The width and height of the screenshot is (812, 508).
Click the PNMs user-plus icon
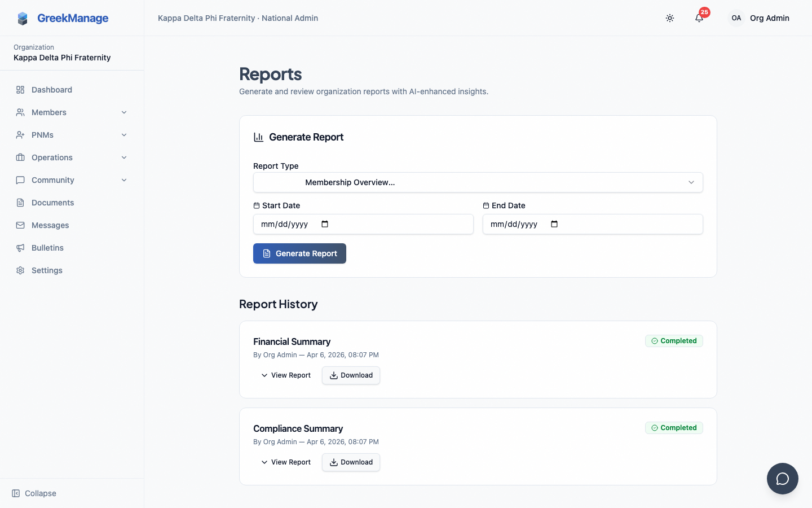pos(20,135)
